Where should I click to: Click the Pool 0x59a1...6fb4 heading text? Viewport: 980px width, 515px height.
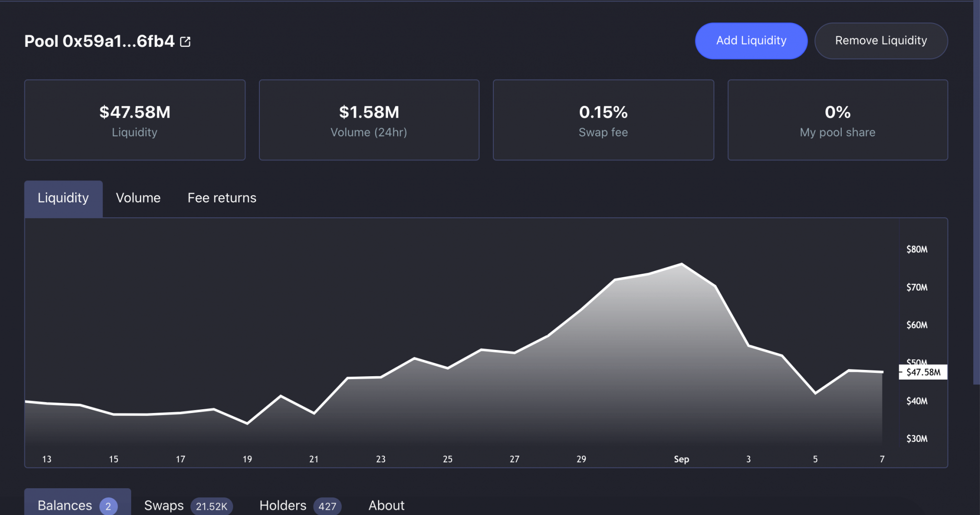100,42
